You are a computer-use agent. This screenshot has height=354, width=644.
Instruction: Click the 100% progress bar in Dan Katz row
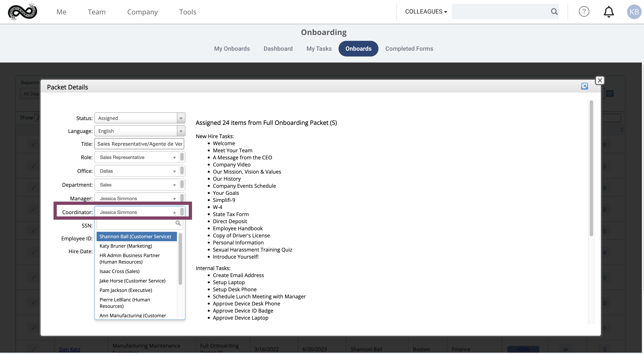click(x=523, y=349)
